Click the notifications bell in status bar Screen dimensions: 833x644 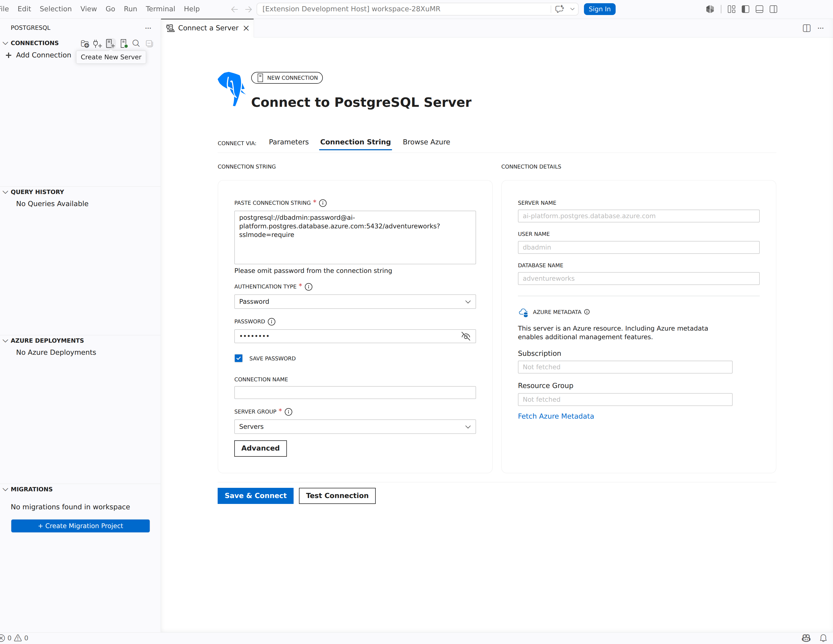pyautogui.click(x=823, y=638)
